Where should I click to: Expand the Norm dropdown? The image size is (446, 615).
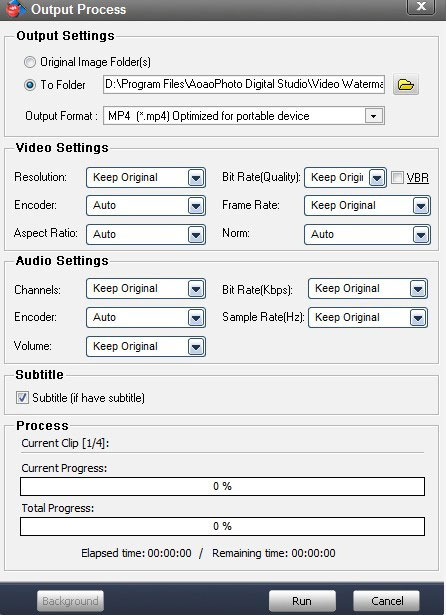pyautogui.click(x=367, y=234)
